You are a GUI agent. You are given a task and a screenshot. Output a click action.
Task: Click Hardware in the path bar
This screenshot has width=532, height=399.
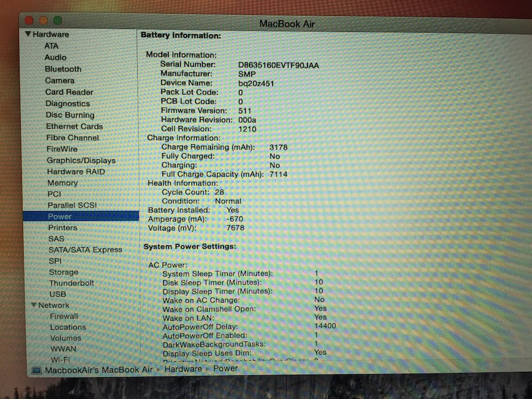tap(183, 369)
